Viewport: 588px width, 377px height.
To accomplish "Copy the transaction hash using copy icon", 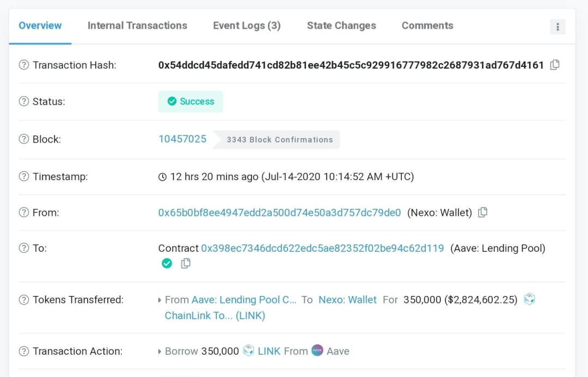I will point(555,65).
